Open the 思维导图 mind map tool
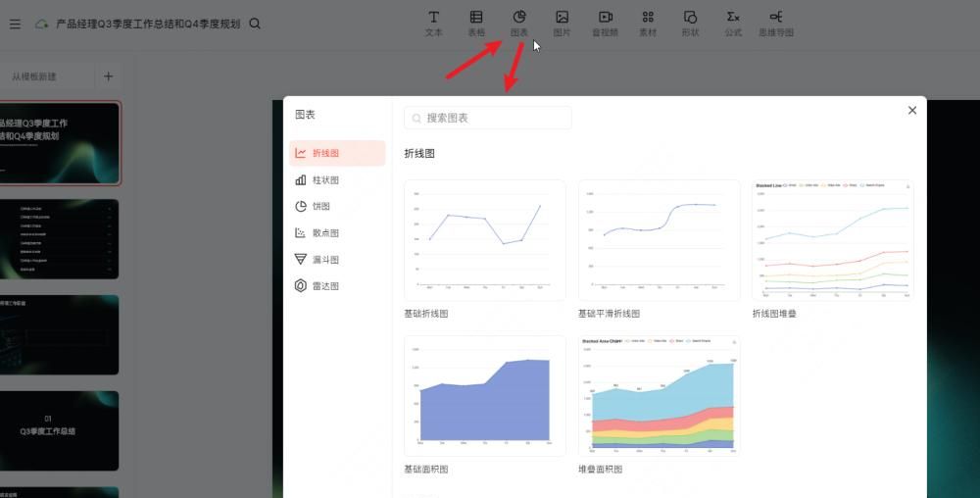Viewport: 980px width, 498px height. [776, 24]
